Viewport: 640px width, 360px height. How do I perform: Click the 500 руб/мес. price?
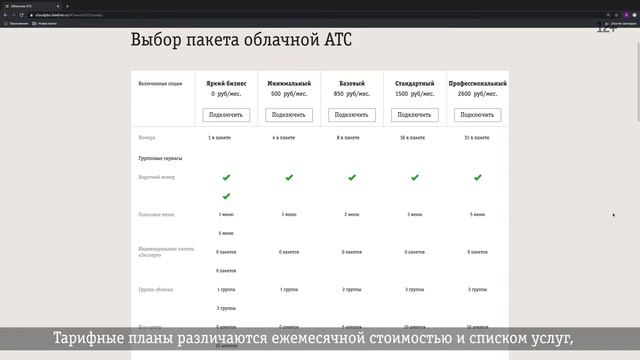pyautogui.click(x=289, y=94)
